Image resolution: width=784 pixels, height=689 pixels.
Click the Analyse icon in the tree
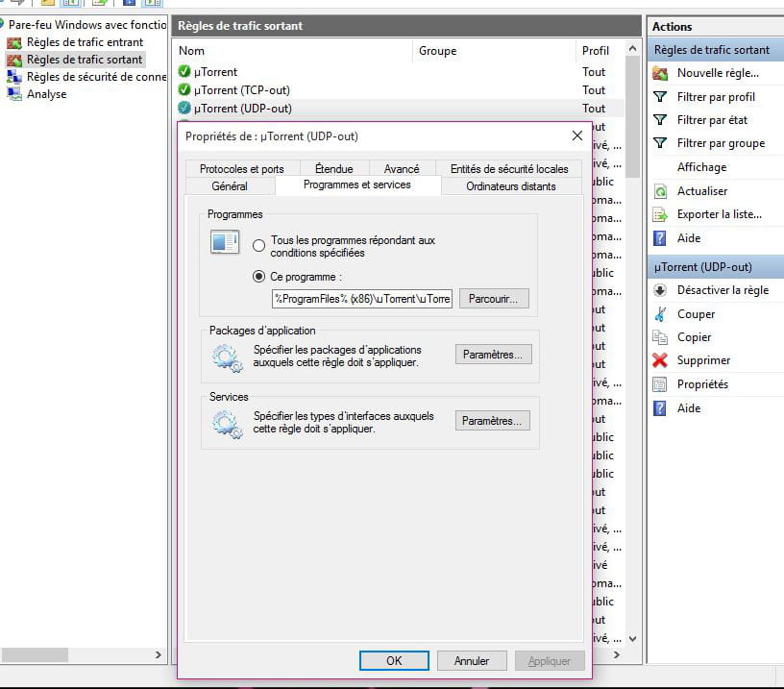(14, 94)
